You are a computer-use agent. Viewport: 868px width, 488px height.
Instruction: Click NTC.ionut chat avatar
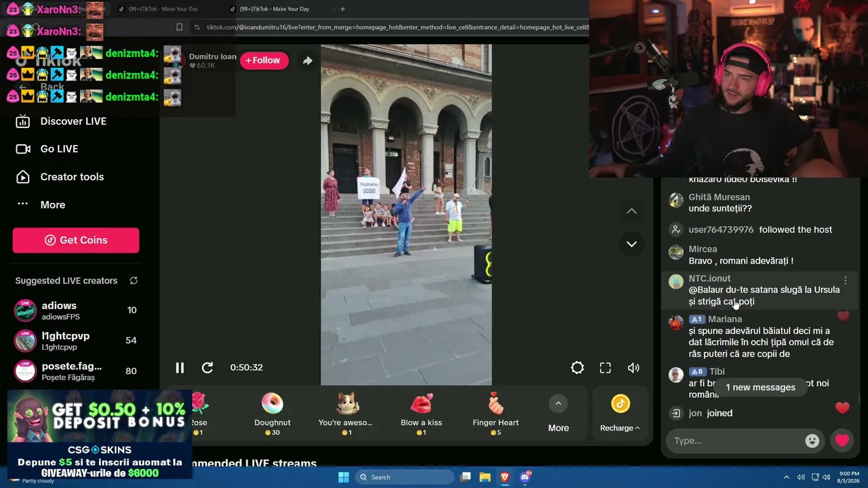click(676, 282)
